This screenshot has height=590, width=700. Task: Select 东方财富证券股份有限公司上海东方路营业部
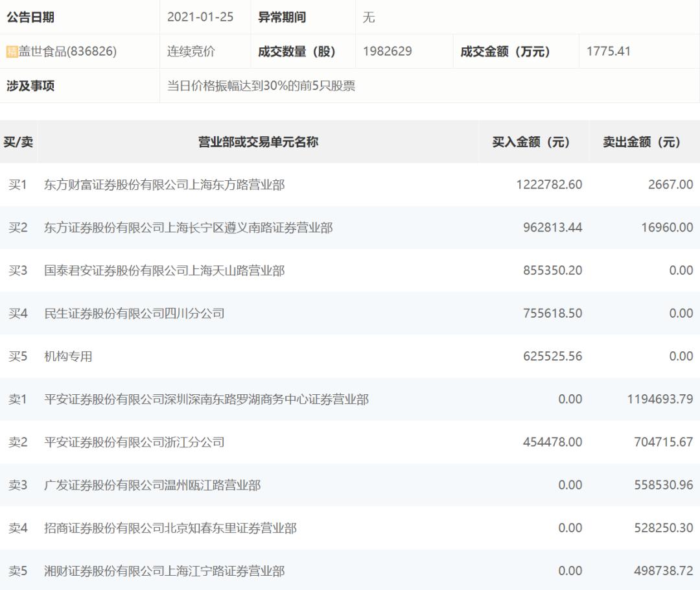164,185
